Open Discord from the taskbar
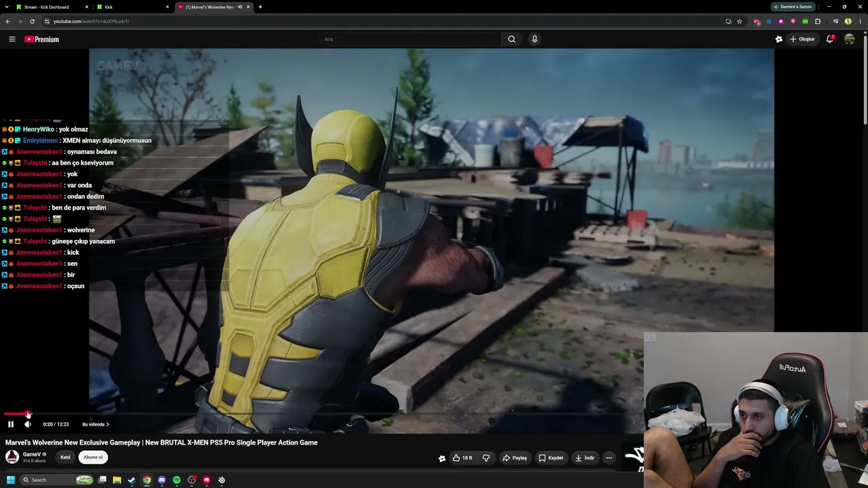Image resolution: width=868 pixels, height=488 pixels. (x=161, y=480)
